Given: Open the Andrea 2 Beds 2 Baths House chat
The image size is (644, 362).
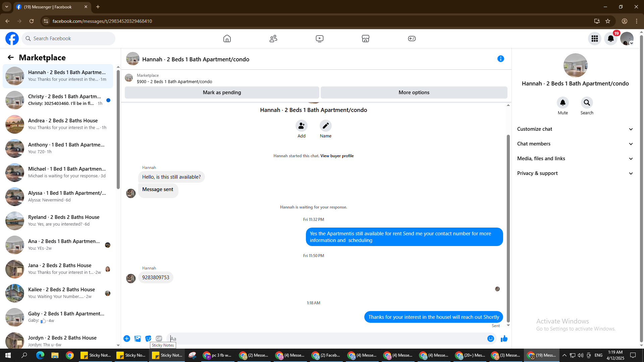Looking at the screenshot, I should 58,124.
